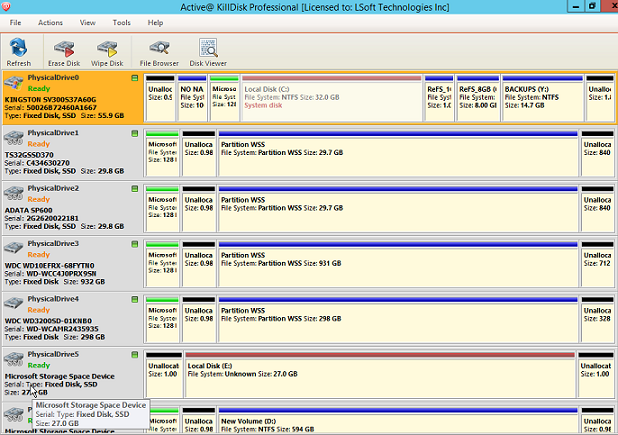The width and height of the screenshot is (618, 435).
Task: Select the ReFS_8GB partition on PhysicalDrive0
Action: [x=478, y=98]
